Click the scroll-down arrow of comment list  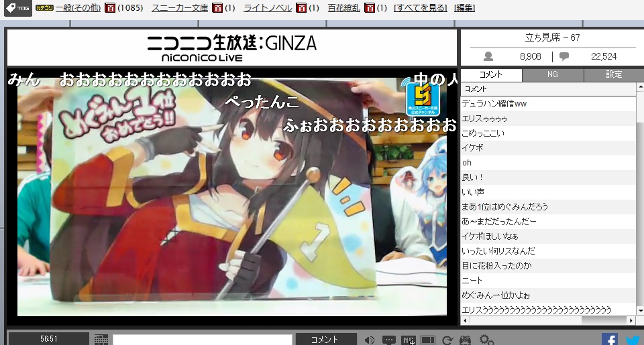coord(640,311)
